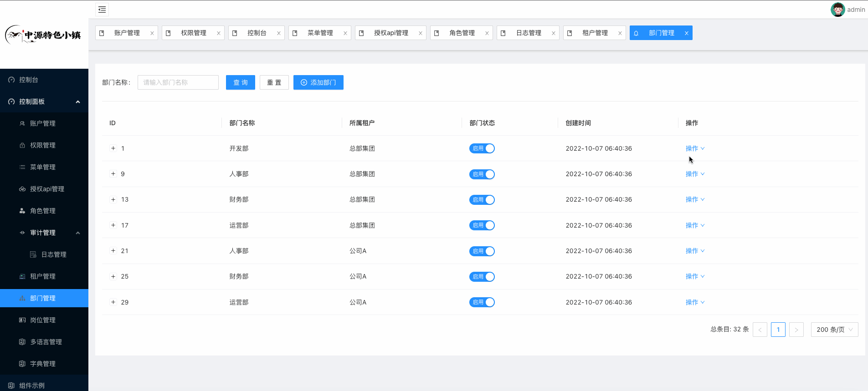Open 日志管理 in the sidebar
The height and width of the screenshot is (391, 868).
coord(44,254)
